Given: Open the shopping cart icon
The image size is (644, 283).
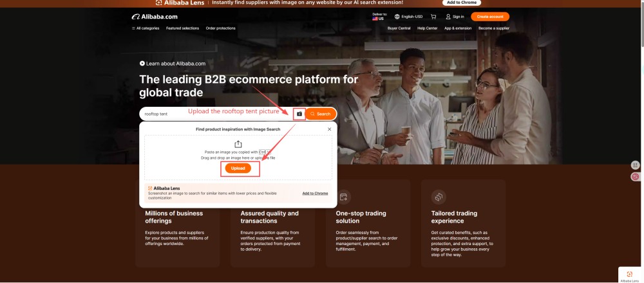Looking at the screenshot, I should click(433, 17).
